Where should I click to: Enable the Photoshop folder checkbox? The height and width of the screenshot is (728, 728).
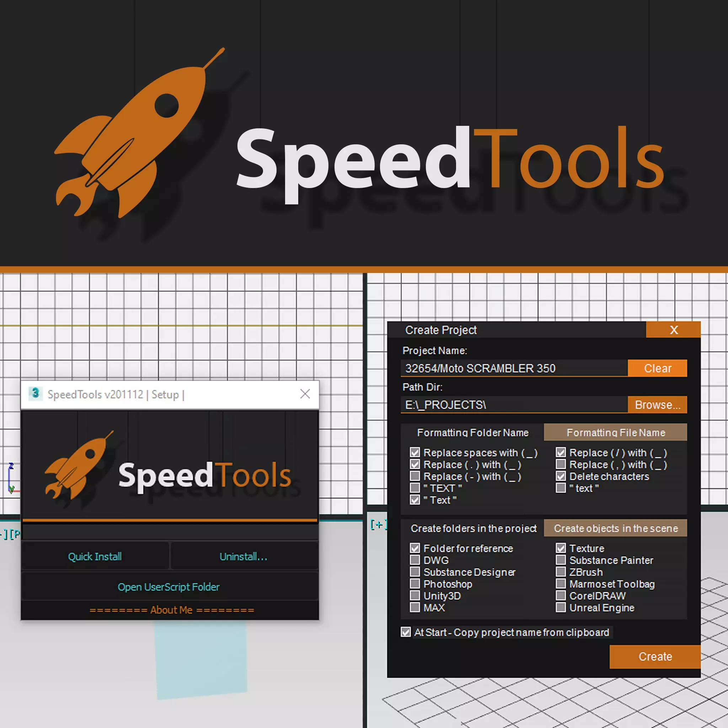pos(415,584)
